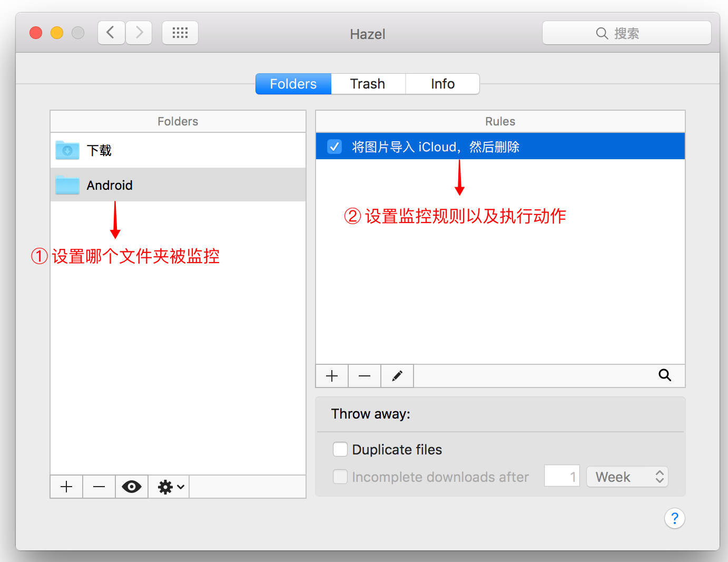728x562 pixels.
Task: Enable the Duplicate files checkbox
Action: pos(340,449)
